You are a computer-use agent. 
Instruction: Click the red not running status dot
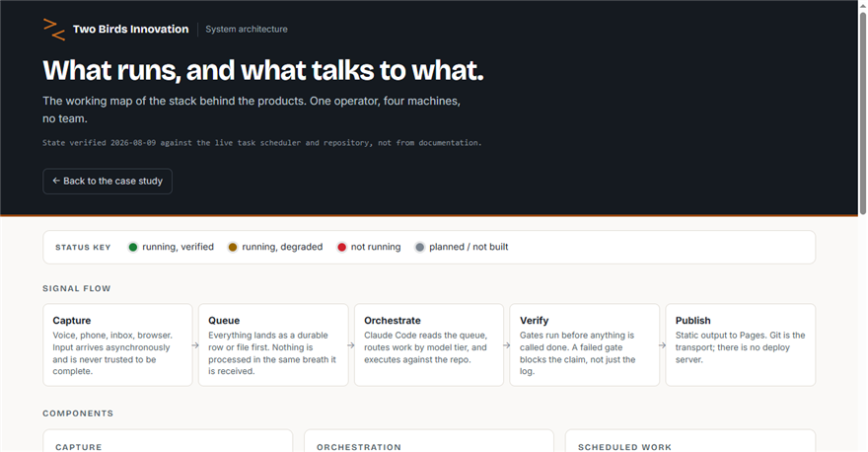341,247
